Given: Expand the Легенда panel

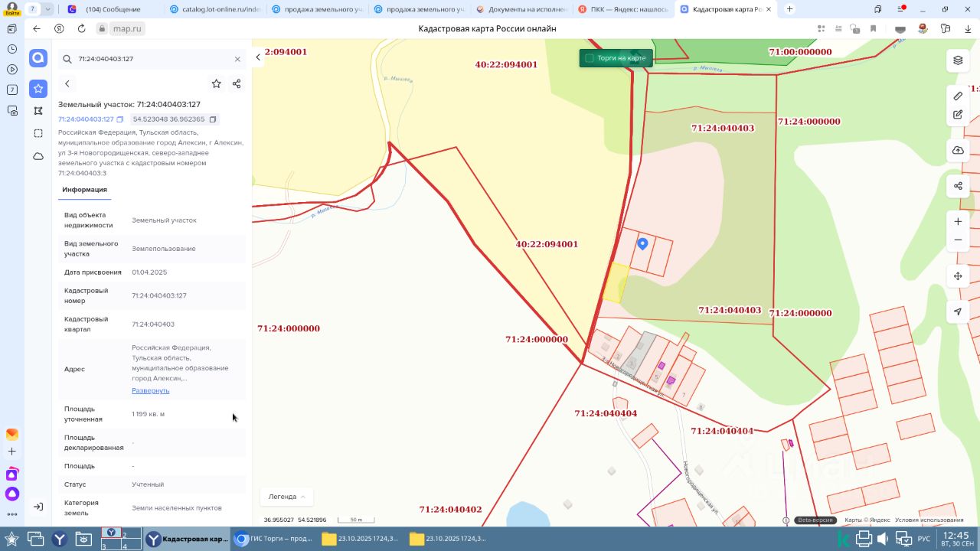Looking at the screenshot, I should [287, 497].
